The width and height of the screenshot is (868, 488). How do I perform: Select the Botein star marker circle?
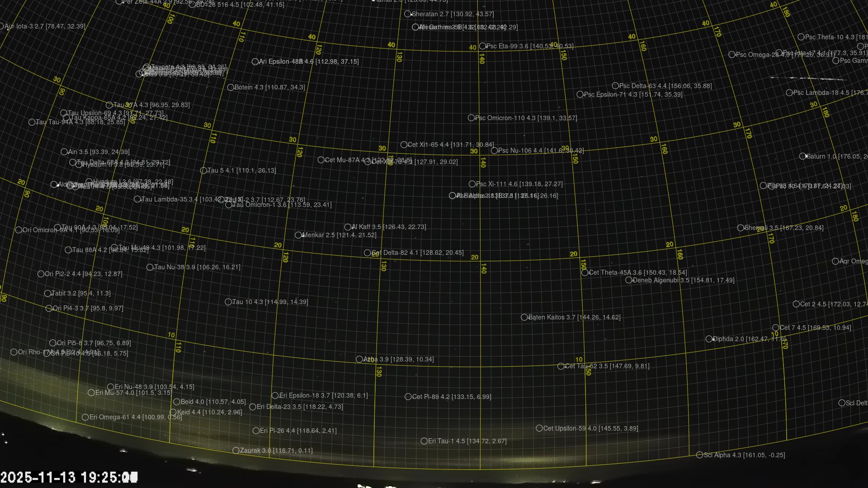tap(231, 88)
